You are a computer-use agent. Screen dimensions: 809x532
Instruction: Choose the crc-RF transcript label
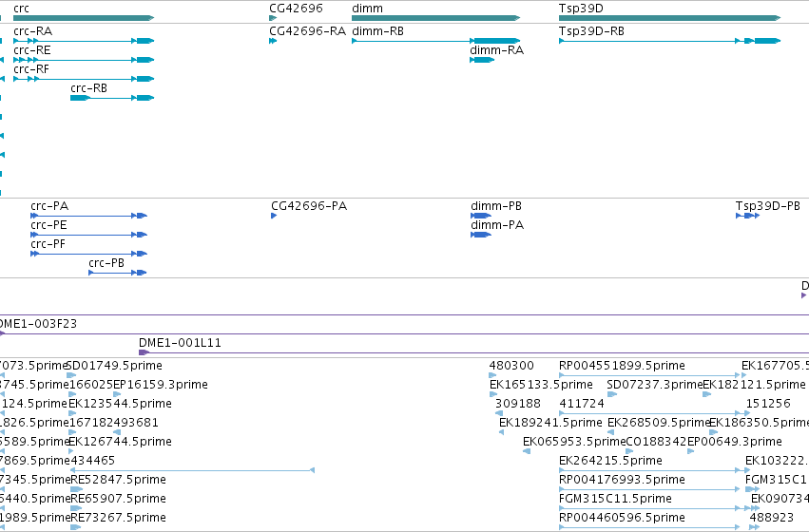pyautogui.click(x=31, y=69)
